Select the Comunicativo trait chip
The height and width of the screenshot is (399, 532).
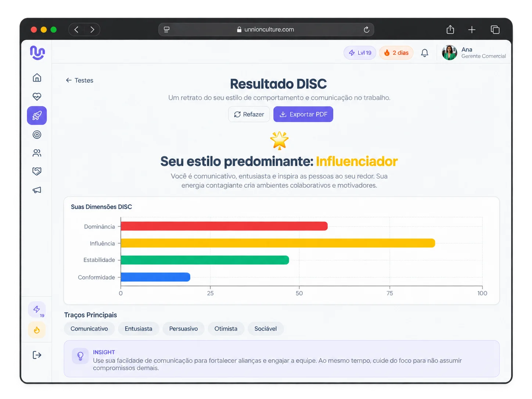pos(89,328)
